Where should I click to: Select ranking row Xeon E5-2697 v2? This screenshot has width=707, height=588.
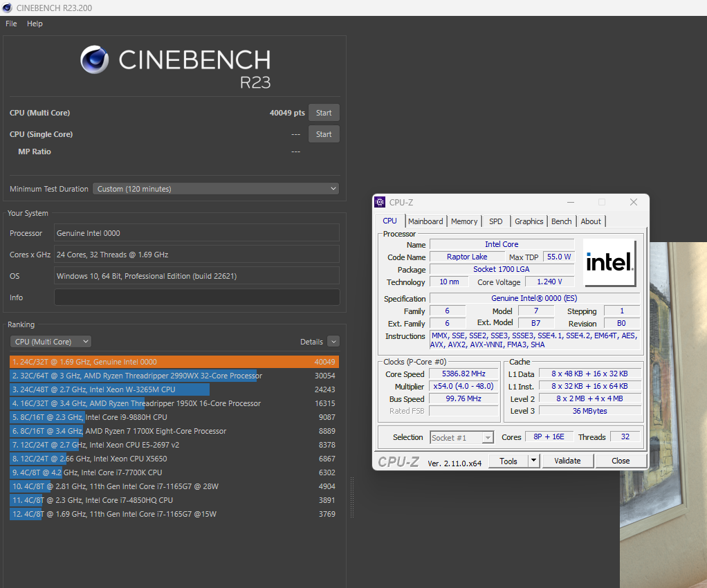pos(174,445)
